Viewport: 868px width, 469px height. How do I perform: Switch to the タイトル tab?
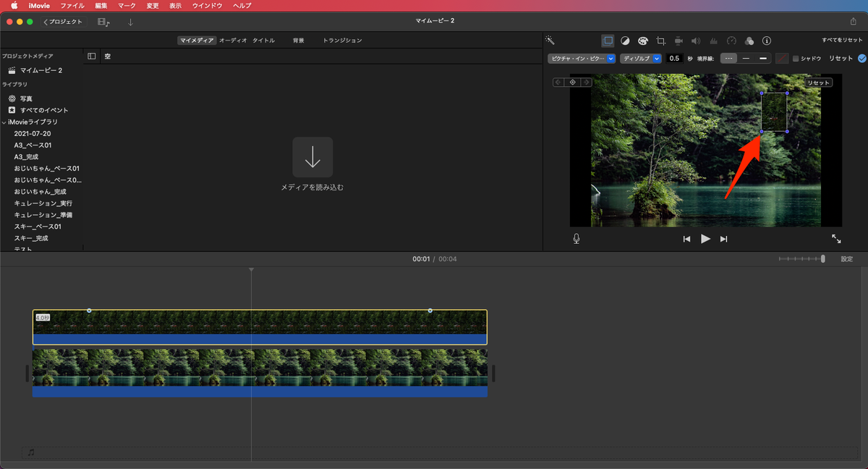point(263,41)
